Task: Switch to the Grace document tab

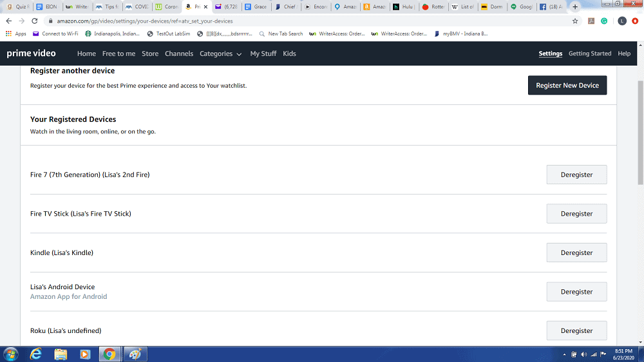Action: pyautogui.click(x=256, y=6)
